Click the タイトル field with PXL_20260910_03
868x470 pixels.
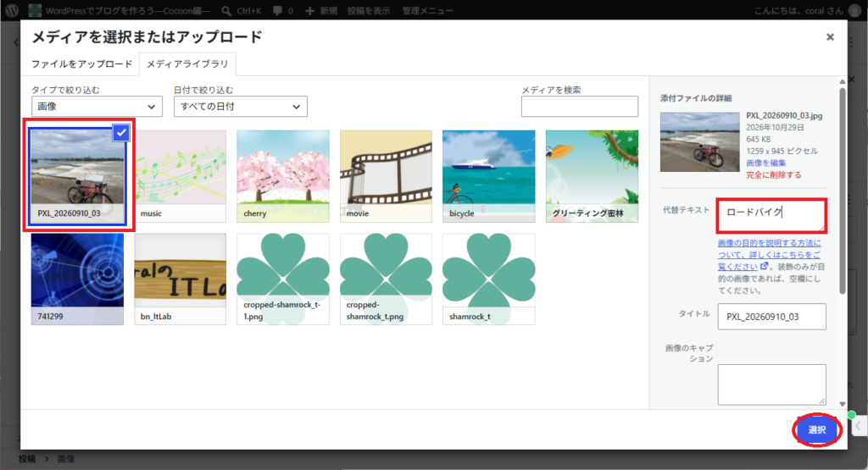pyautogui.click(x=771, y=317)
